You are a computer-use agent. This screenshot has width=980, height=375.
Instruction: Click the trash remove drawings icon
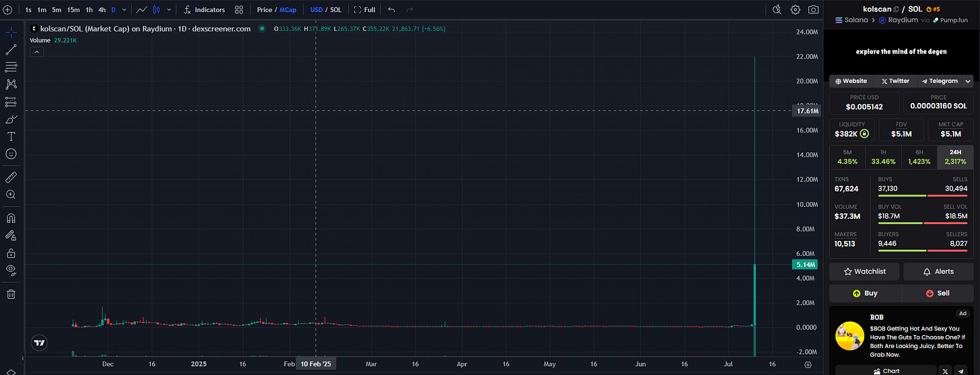click(11, 294)
